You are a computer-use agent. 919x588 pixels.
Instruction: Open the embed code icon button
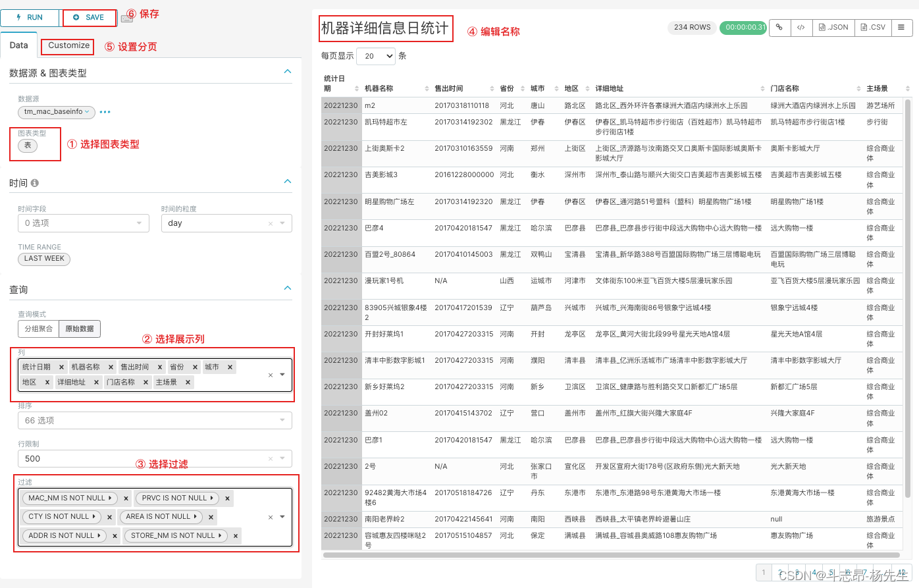801,27
